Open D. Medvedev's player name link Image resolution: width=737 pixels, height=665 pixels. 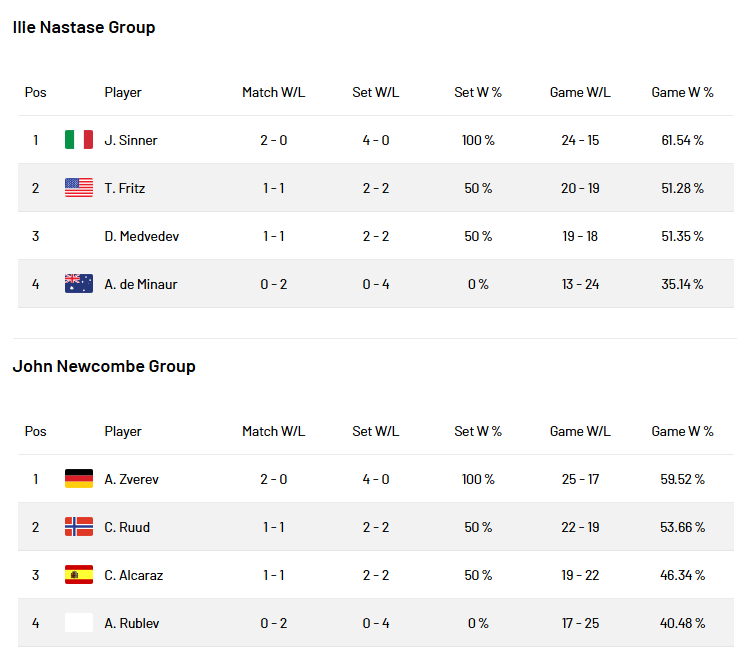[x=141, y=236]
